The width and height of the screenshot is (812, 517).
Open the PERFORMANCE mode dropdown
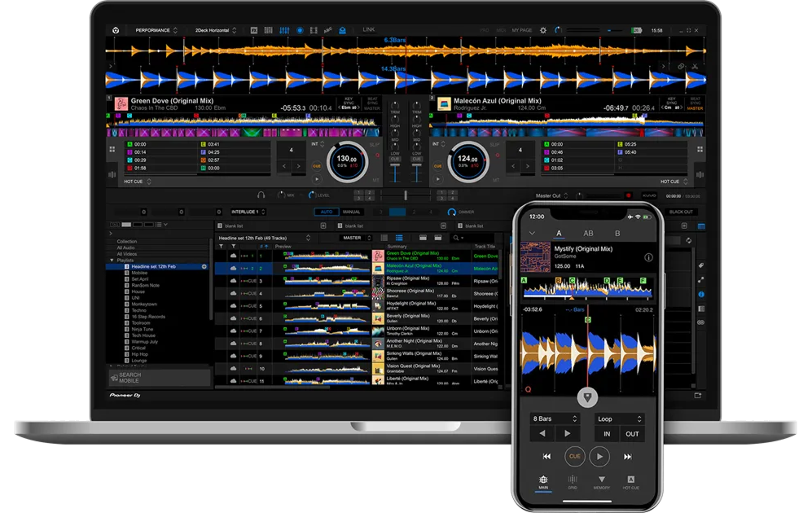point(156,31)
